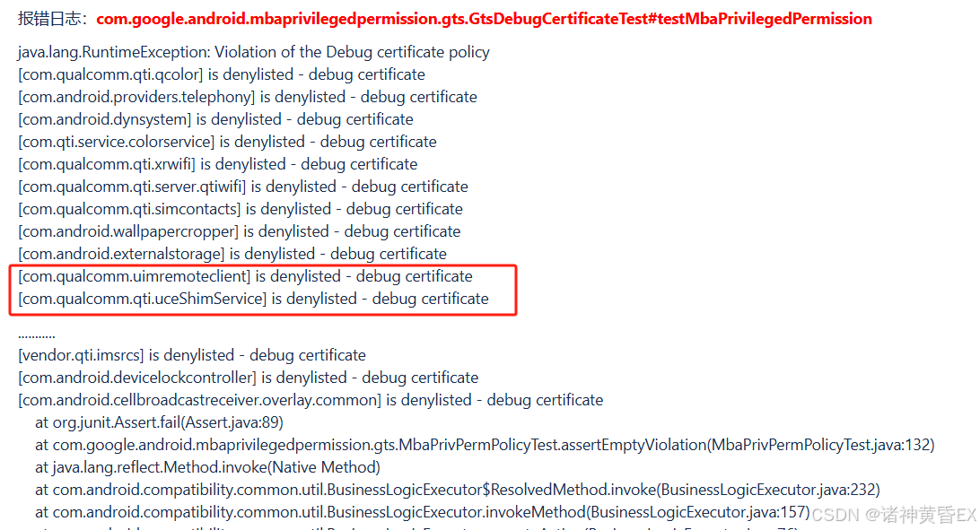Click the com.android.externalstorage denylisted line
The image size is (980, 530).
(x=232, y=255)
